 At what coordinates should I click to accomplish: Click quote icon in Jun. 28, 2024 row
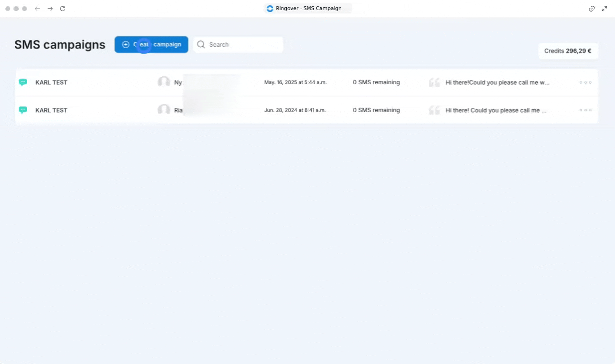tap(434, 110)
